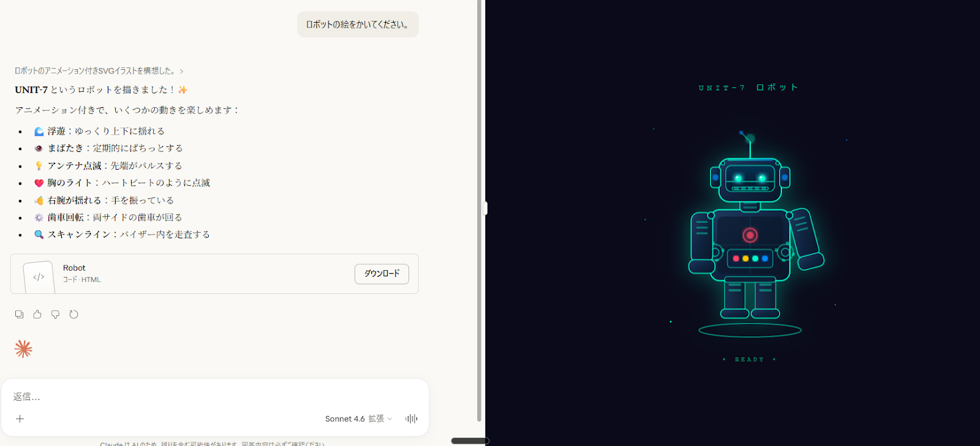Click the plus attachment icon
The width and height of the screenshot is (980, 446).
[x=20, y=418]
